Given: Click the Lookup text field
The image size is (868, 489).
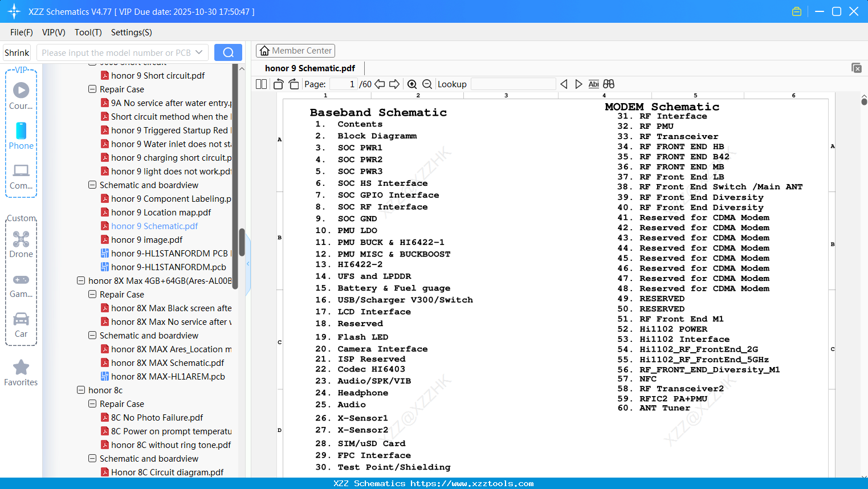Looking at the screenshot, I should [513, 84].
